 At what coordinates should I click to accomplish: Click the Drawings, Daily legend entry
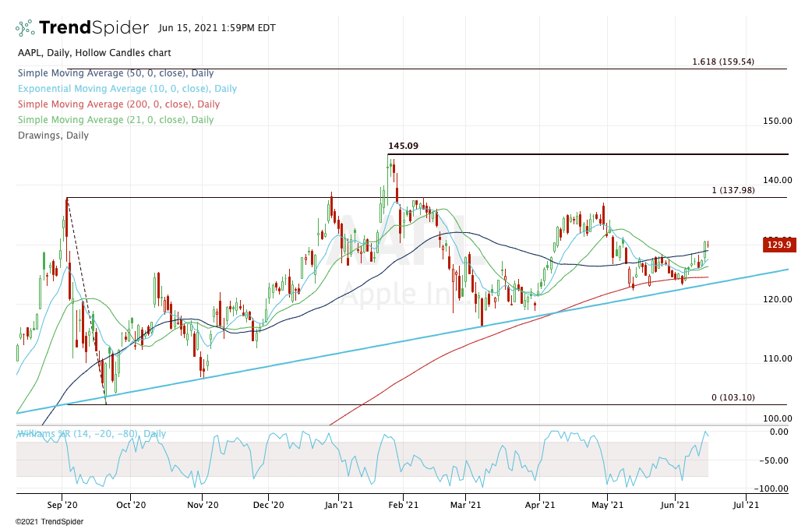tap(53, 135)
